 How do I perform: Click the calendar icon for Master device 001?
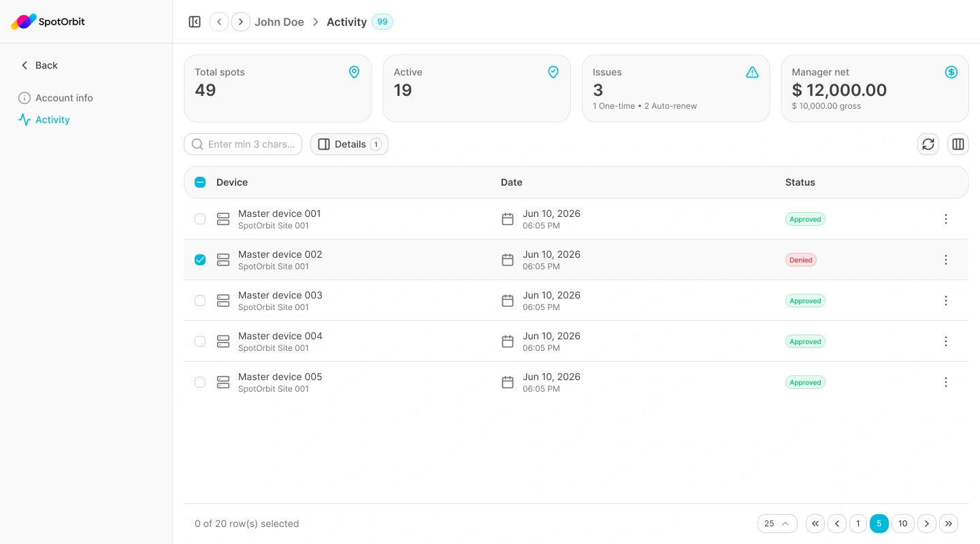point(508,219)
